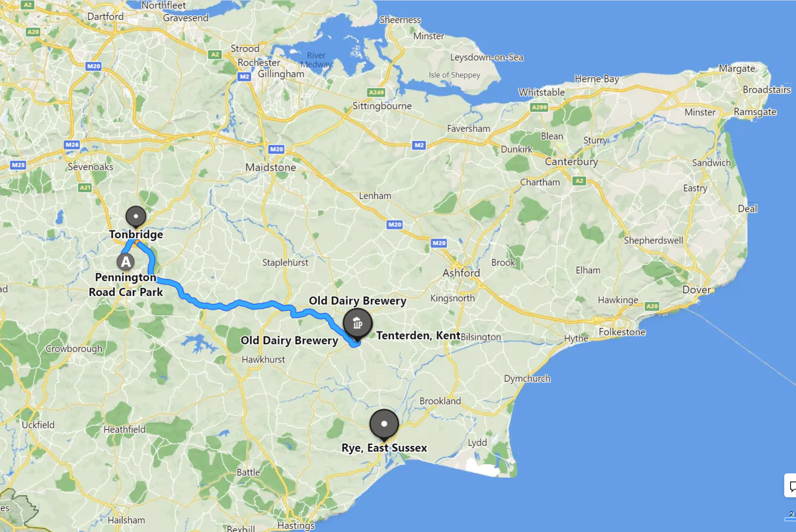Image resolution: width=796 pixels, height=532 pixels.
Task: Select the Hastings label on the coast
Action: 296,525
